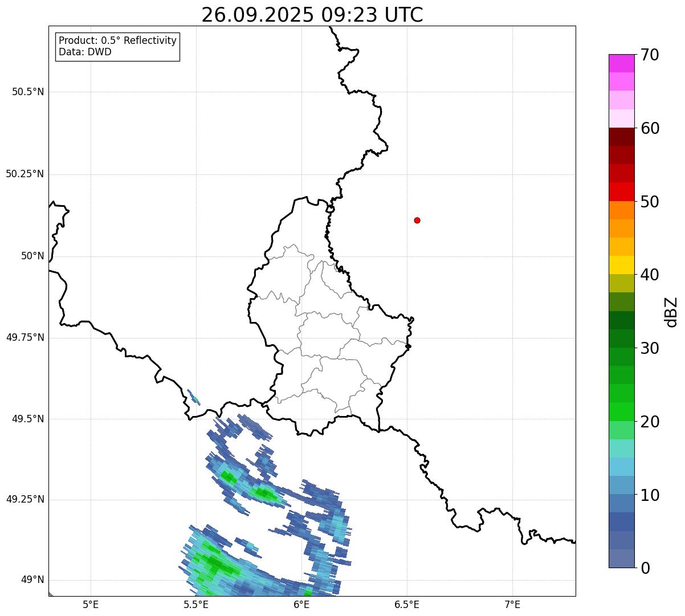Click the 50.25°N latitude tick label
Viewport: 685px width, 616px height.
pyautogui.click(x=25, y=174)
